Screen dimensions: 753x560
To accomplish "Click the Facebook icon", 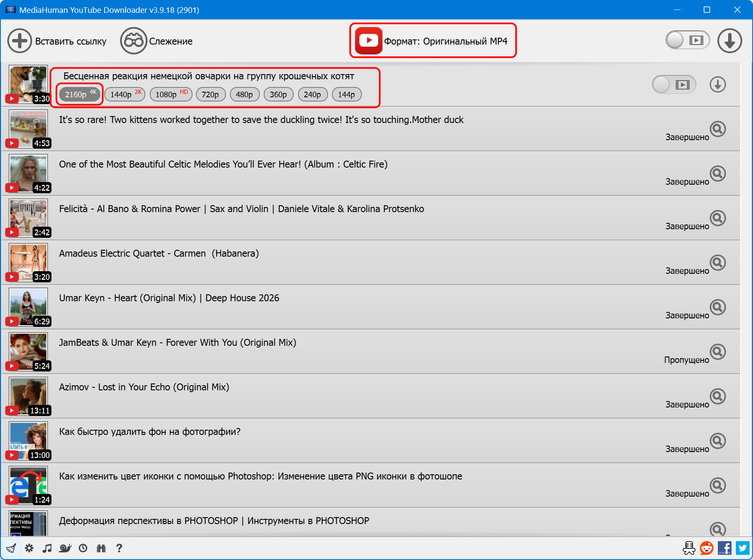I will [x=725, y=548].
